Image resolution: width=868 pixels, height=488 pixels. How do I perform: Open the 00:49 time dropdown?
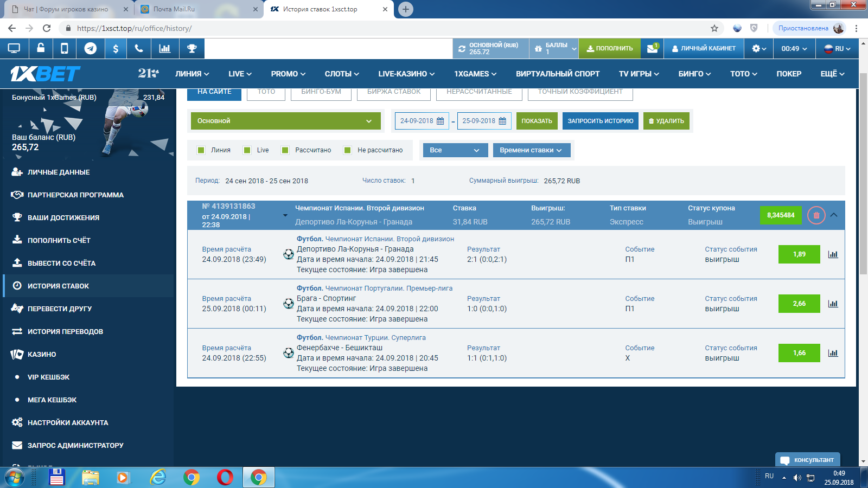[794, 48]
